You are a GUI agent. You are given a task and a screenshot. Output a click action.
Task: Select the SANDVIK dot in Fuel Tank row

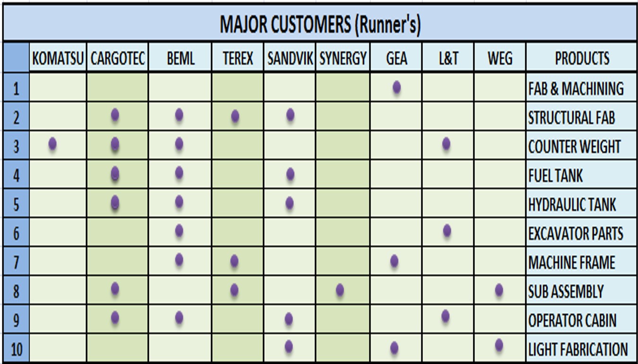coord(290,174)
